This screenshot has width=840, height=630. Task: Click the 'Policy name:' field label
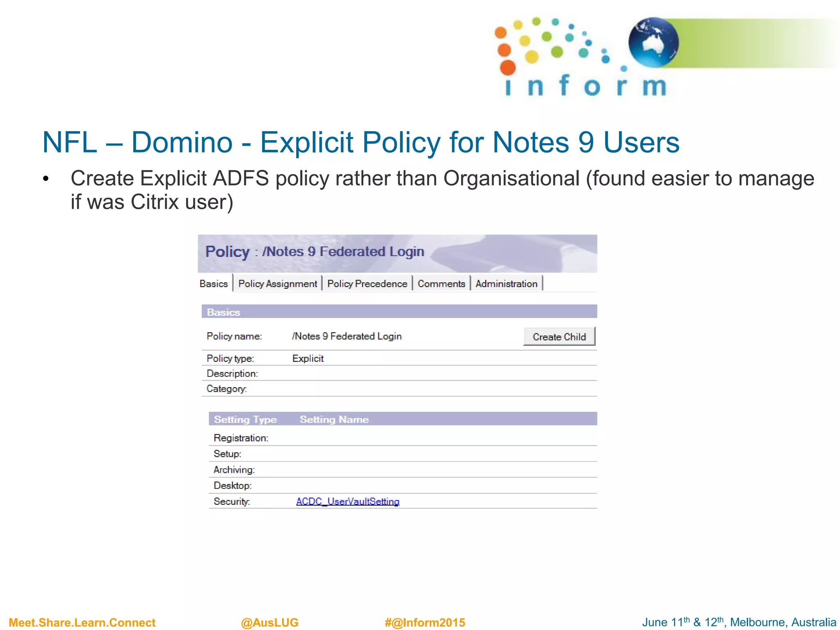click(x=234, y=336)
